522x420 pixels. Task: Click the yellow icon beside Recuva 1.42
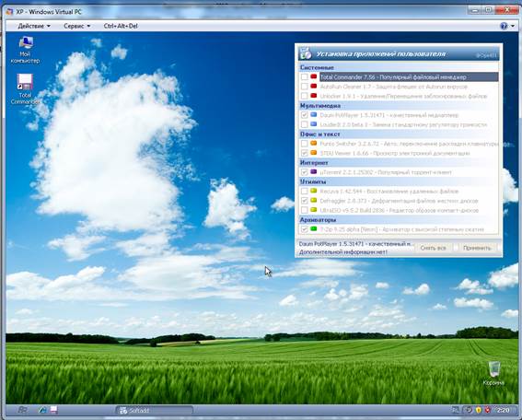313,192
